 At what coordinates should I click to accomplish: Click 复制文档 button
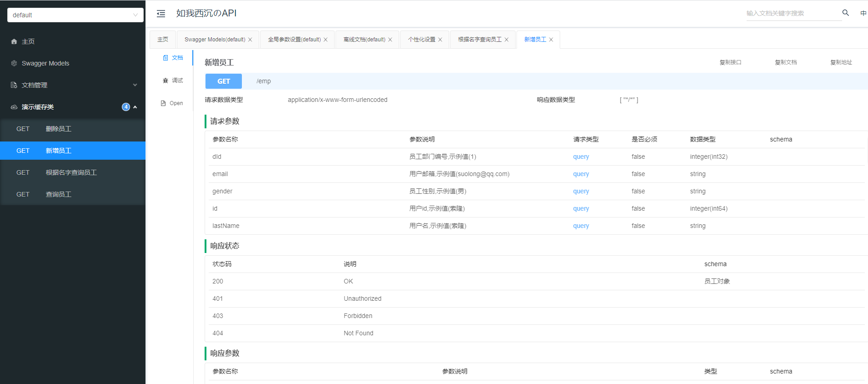(x=786, y=62)
